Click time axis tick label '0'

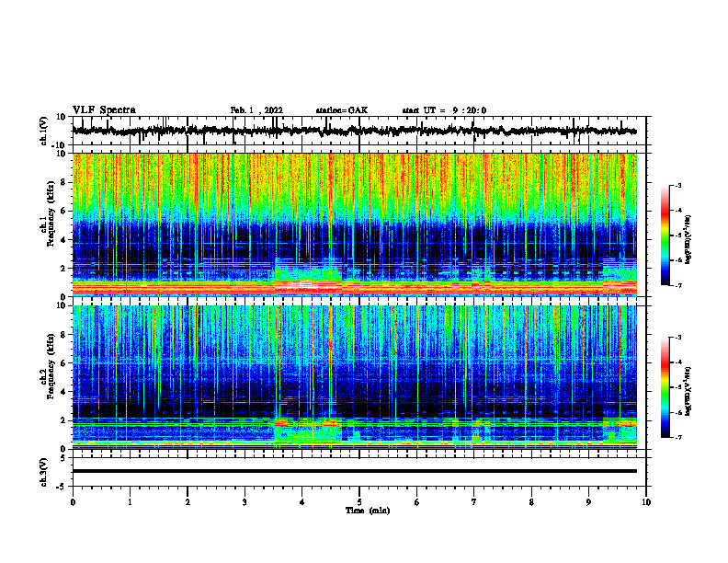(x=73, y=502)
